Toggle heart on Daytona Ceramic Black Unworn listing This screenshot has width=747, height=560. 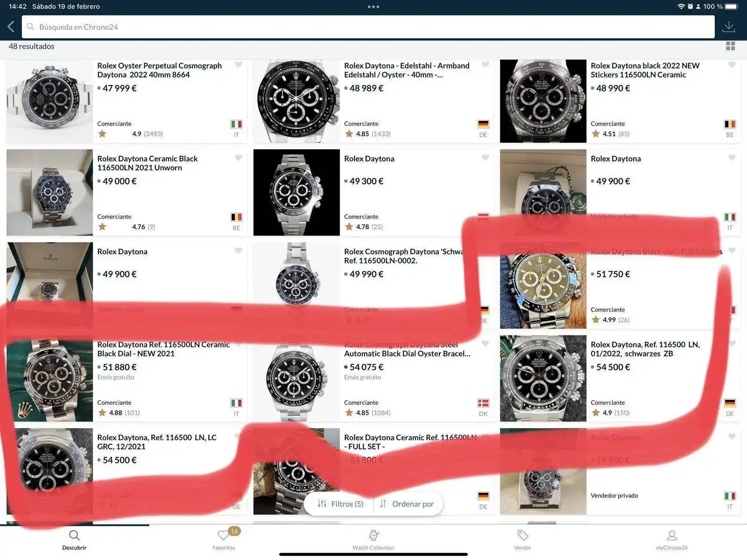coord(239,158)
